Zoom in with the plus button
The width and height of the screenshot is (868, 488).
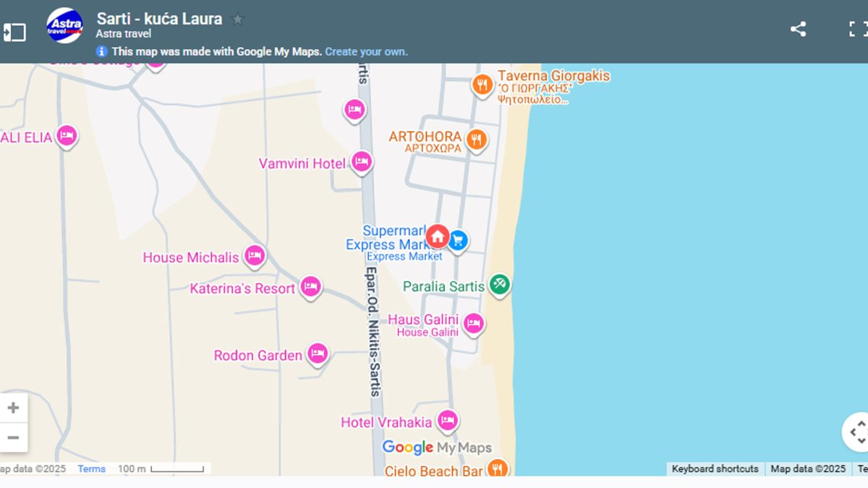click(x=13, y=408)
